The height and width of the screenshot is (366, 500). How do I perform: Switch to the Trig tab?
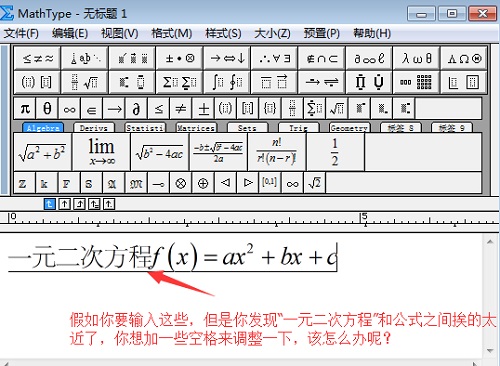click(298, 128)
